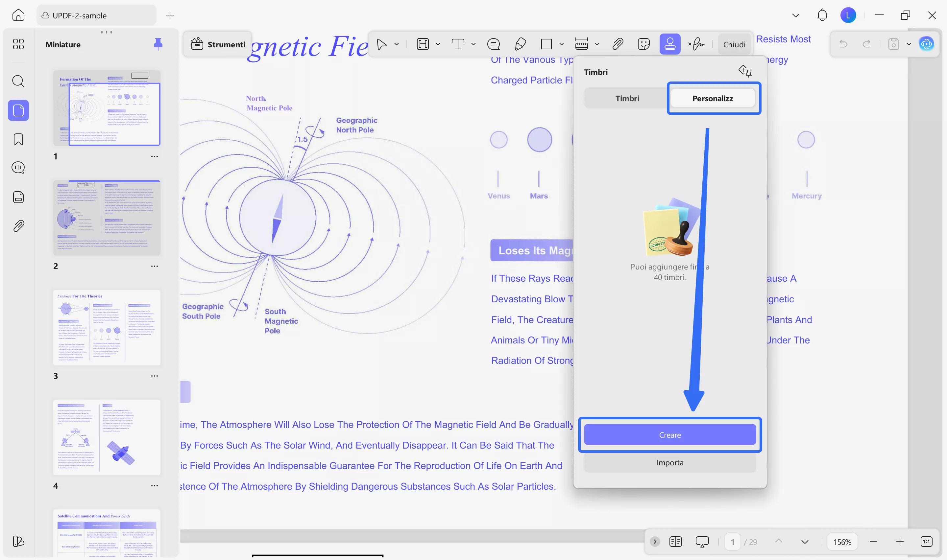
Task: Open the comment note tool
Action: pyautogui.click(x=493, y=44)
